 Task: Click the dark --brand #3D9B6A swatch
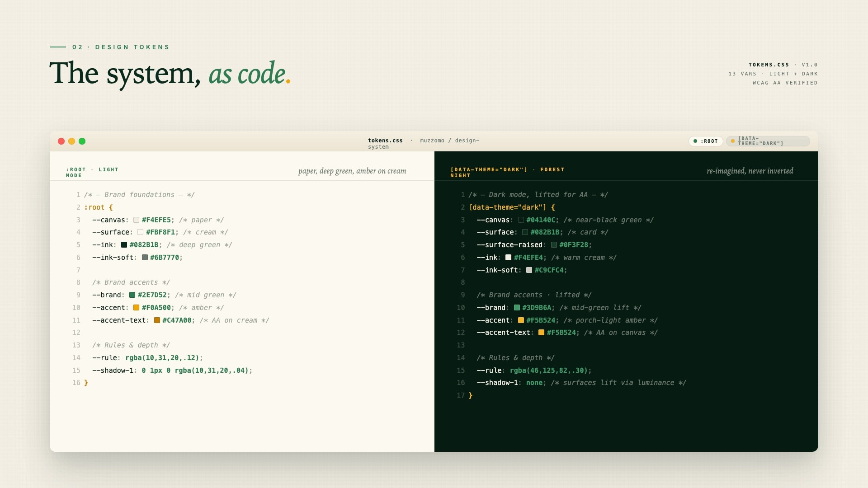click(517, 308)
